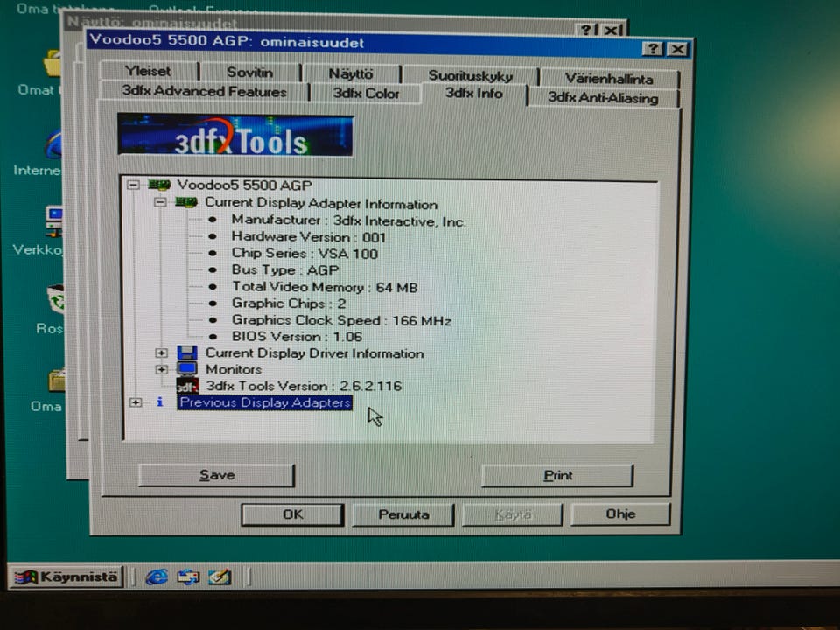Open the Yleiset tab
The width and height of the screenshot is (840, 630).
pyautogui.click(x=148, y=71)
